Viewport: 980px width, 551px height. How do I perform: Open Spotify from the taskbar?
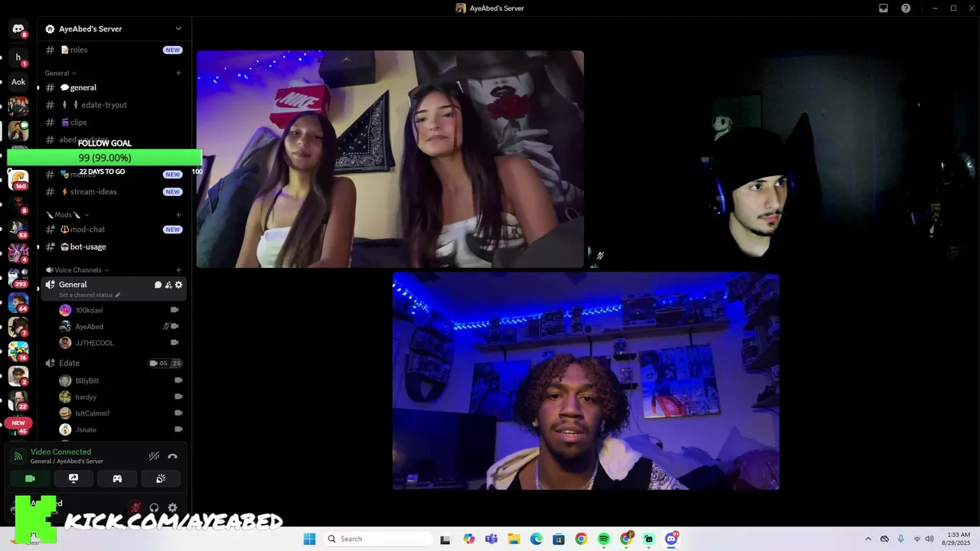[603, 539]
